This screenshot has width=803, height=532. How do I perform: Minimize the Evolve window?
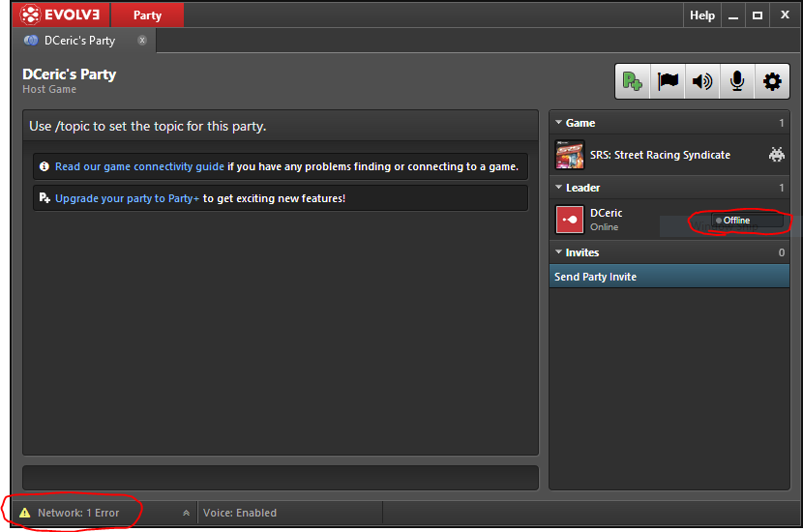[x=733, y=15]
